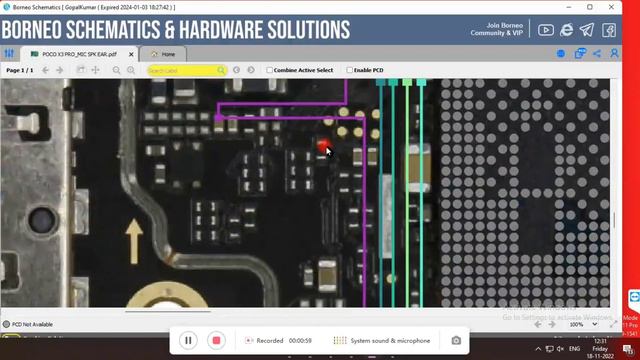Click the share icon in tab bar
640x360 pixels.
coord(597,53)
